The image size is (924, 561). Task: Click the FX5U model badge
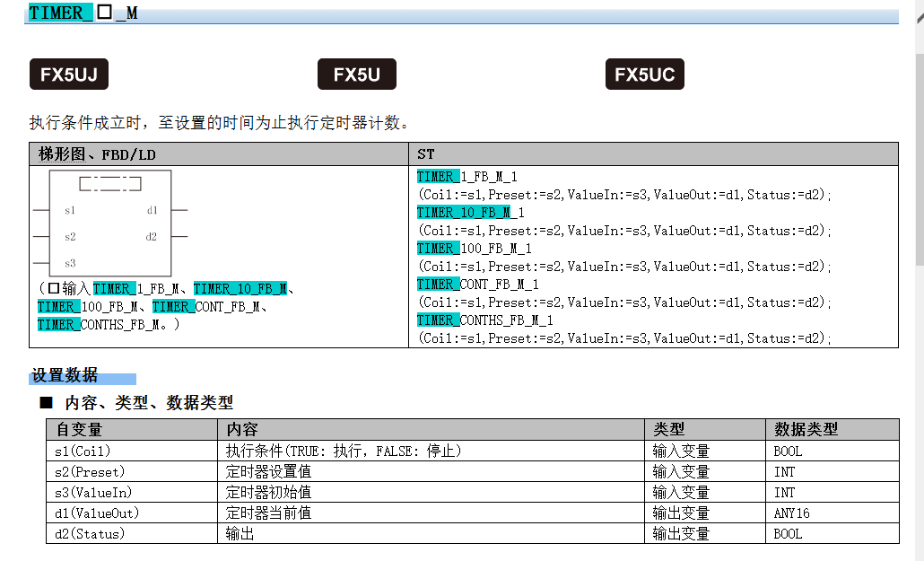coord(357,75)
